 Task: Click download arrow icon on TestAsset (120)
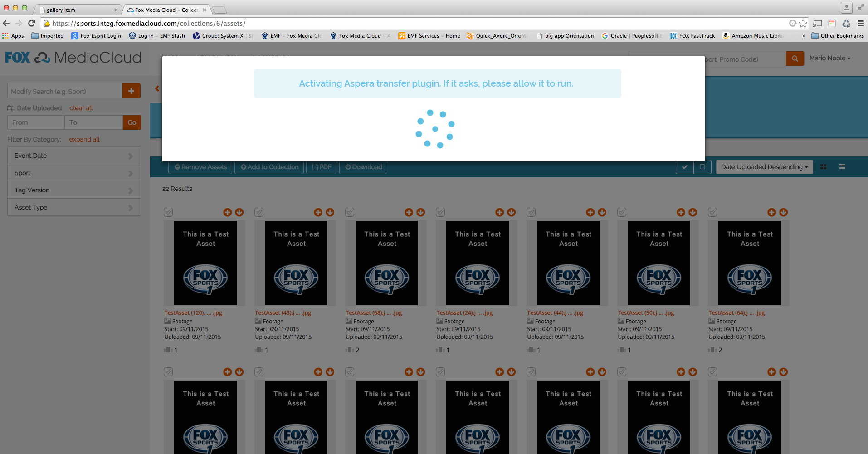[x=239, y=212]
